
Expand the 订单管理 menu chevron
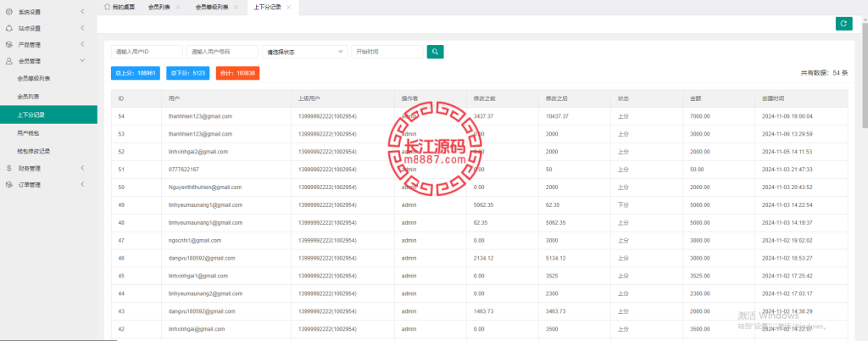pyautogui.click(x=82, y=184)
